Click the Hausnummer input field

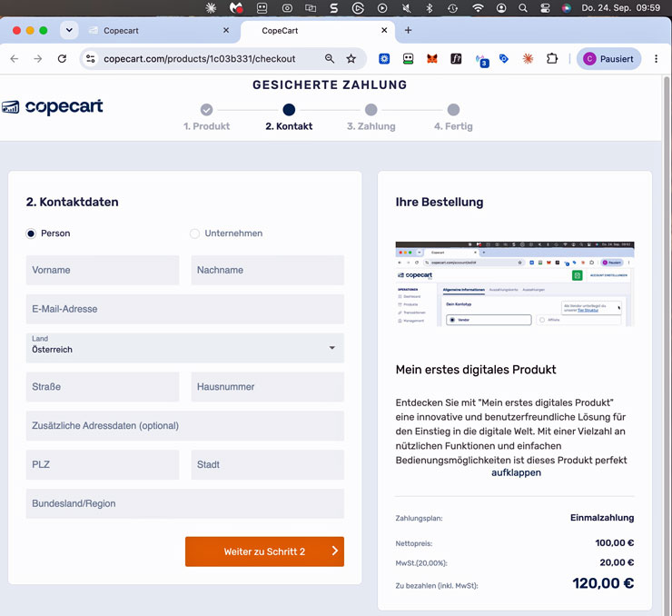(x=267, y=387)
